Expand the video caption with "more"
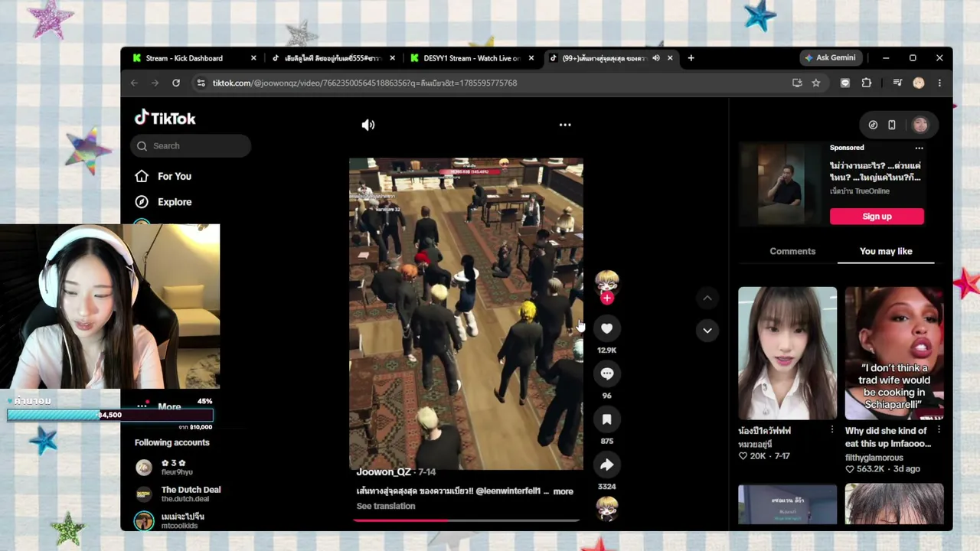This screenshot has width=980, height=551. click(x=563, y=491)
